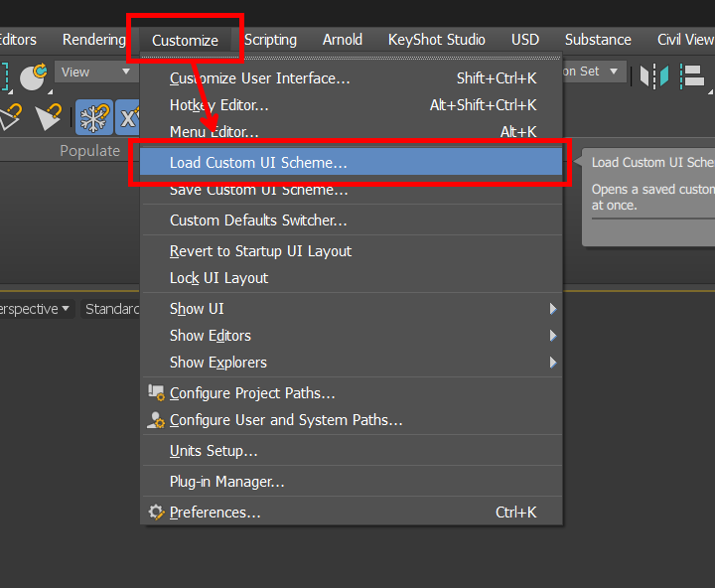Toggle the snowflake snap toolbar button

(94, 117)
